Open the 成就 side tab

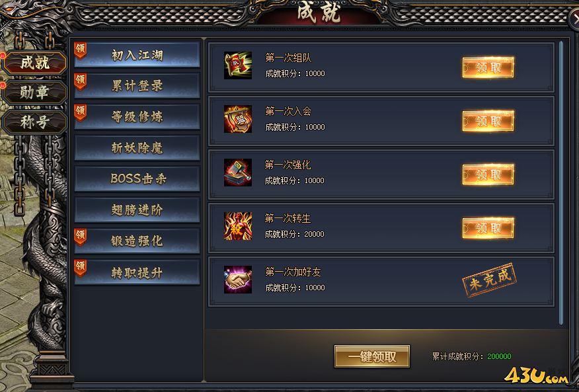(34, 62)
